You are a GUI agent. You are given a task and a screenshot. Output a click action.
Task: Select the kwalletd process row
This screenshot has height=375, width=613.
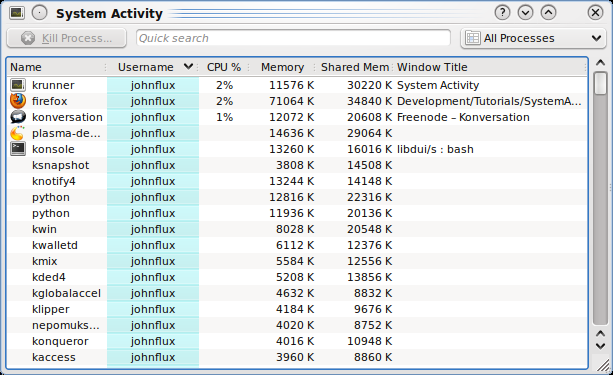coord(297,245)
